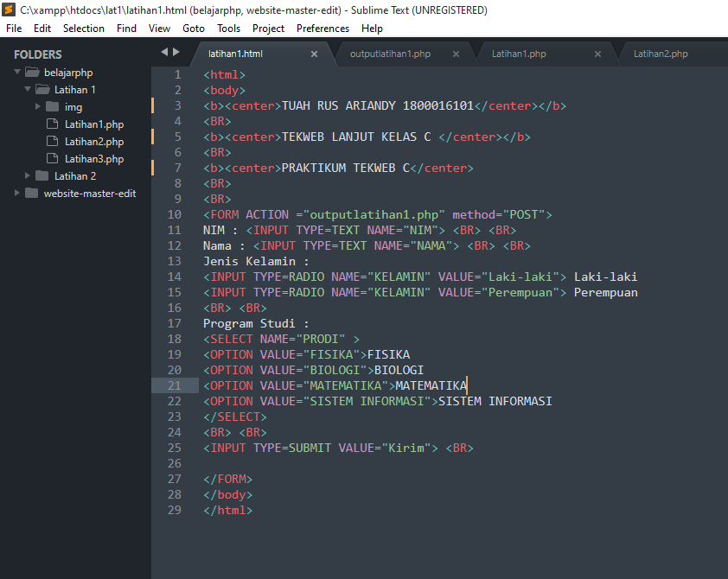Viewport: 728px width, 579px height.
Task: Select the belajarphp folder label
Action: tap(68, 73)
